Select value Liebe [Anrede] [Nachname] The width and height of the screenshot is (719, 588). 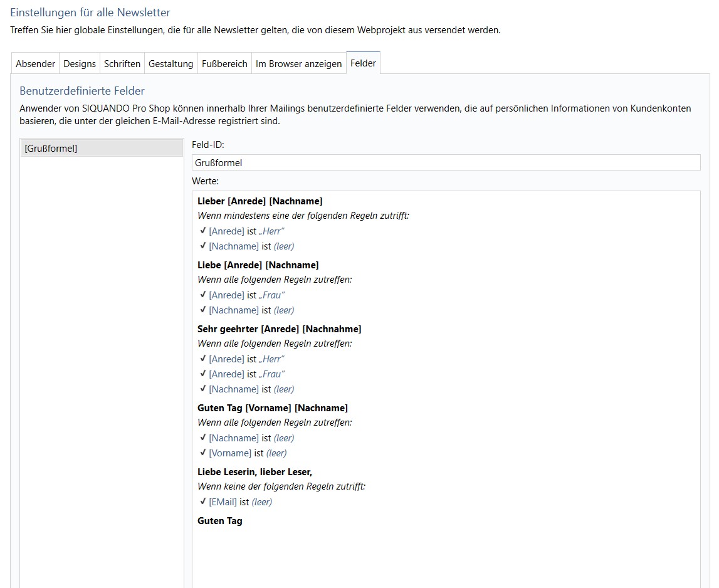(258, 265)
